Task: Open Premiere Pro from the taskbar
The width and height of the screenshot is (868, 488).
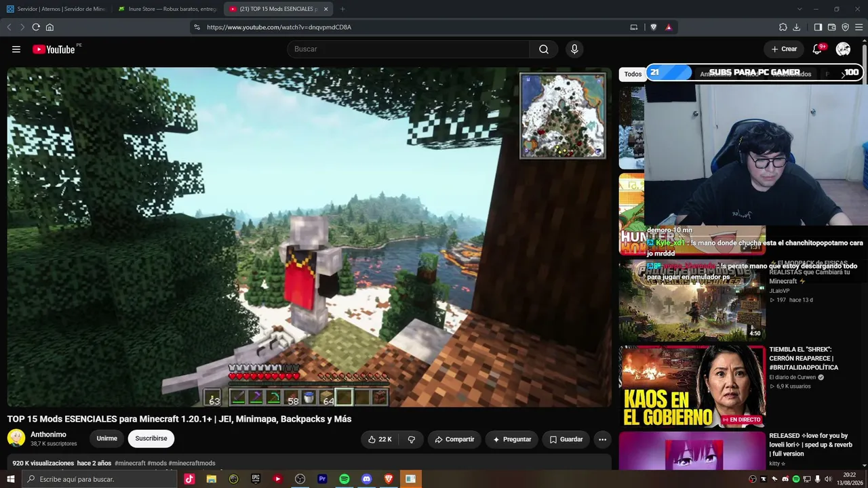Action: pos(322,479)
